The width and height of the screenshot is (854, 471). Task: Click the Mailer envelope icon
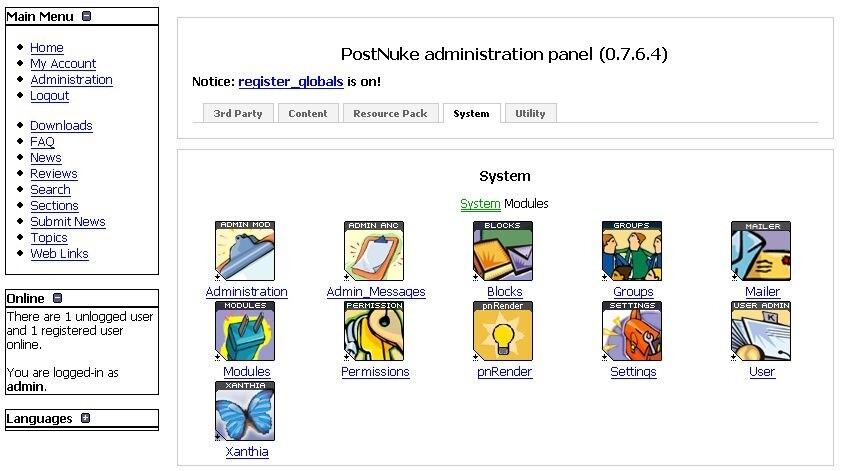point(761,251)
